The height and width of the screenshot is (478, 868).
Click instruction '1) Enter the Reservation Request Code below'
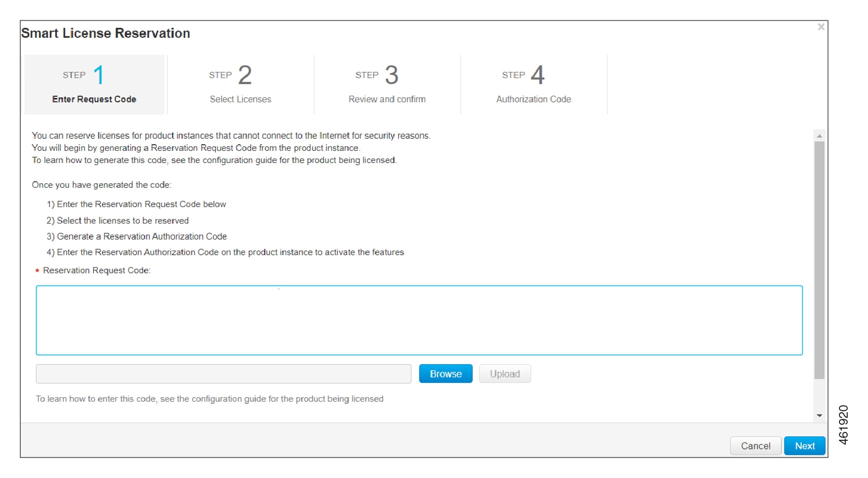[x=136, y=204]
